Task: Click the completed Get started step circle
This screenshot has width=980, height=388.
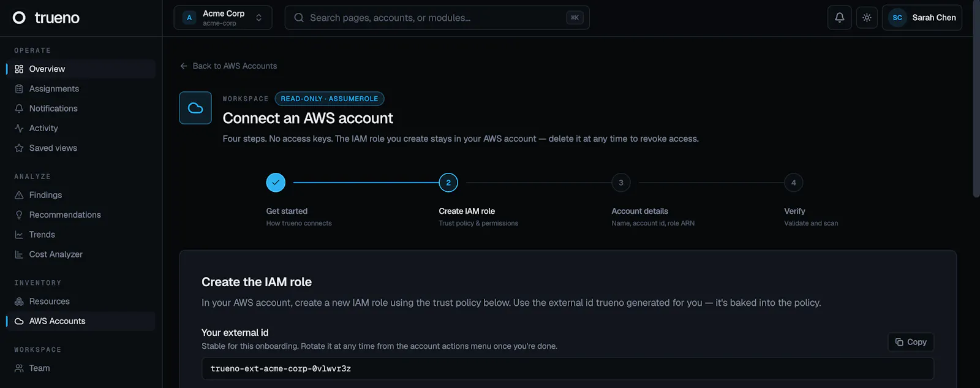Action: [x=276, y=183]
